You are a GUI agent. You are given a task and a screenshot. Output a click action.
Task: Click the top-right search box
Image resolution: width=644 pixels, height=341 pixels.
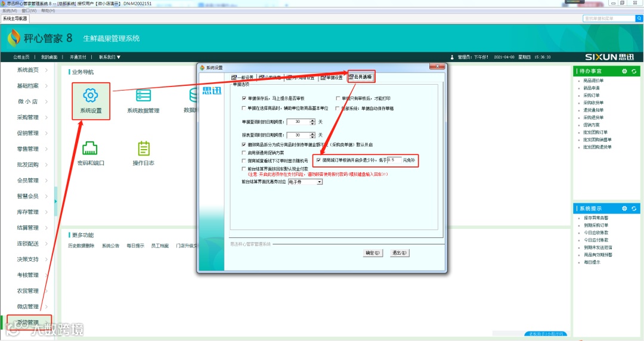(x=609, y=18)
